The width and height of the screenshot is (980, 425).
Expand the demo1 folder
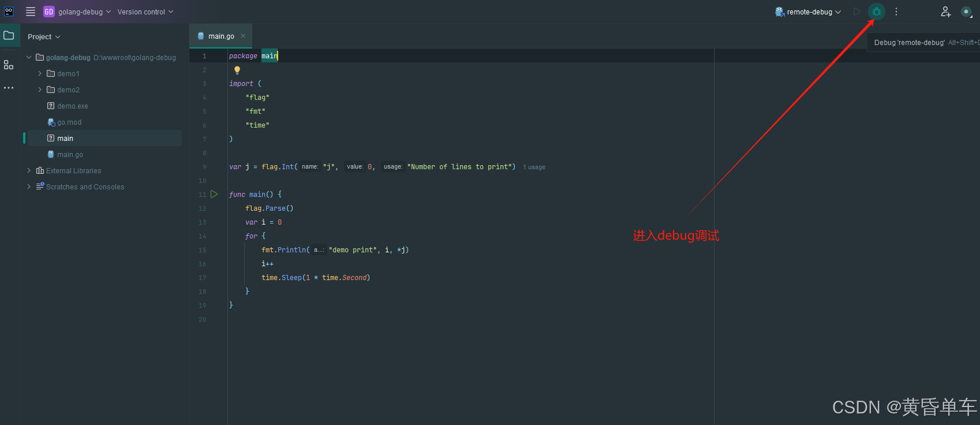[40, 73]
